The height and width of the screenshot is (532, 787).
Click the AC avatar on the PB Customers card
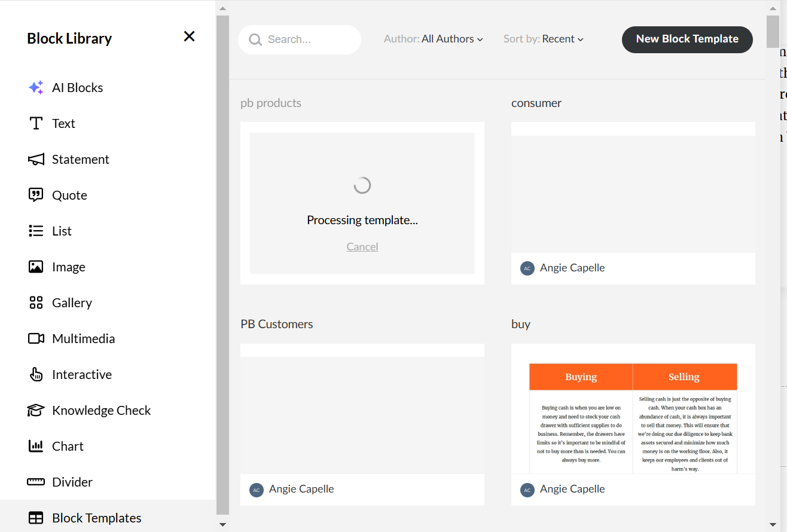(256, 490)
